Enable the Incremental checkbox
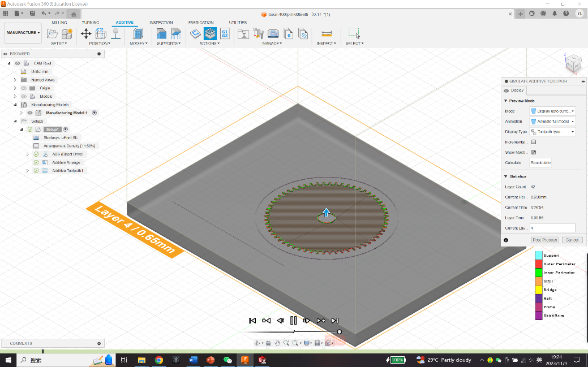This screenshot has height=367, width=588. tap(534, 142)
